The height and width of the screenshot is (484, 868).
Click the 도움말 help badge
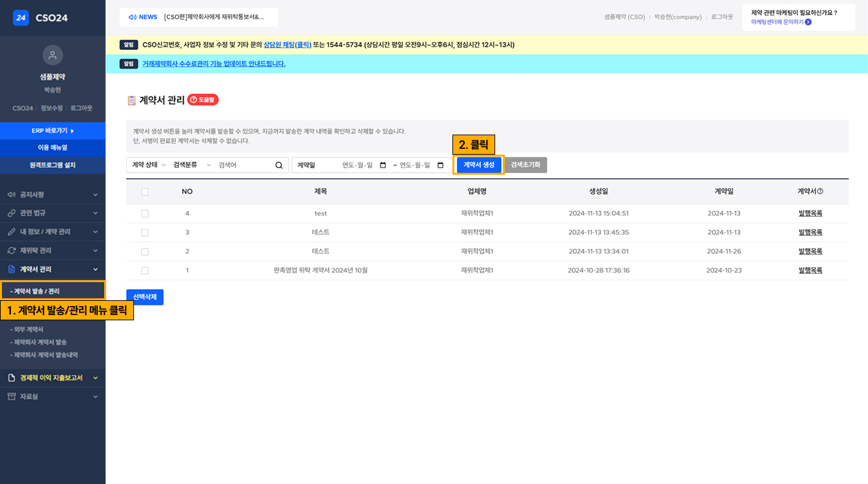[203, 100]
